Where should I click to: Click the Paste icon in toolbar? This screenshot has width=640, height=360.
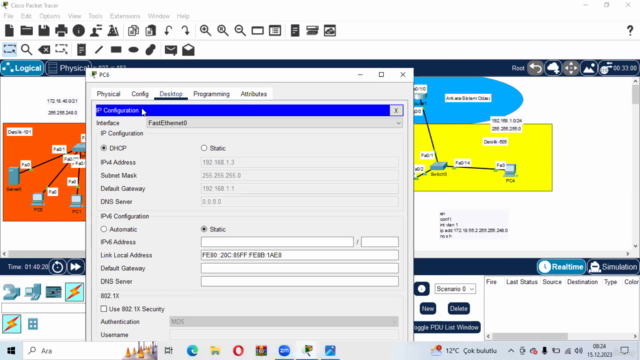151,31
